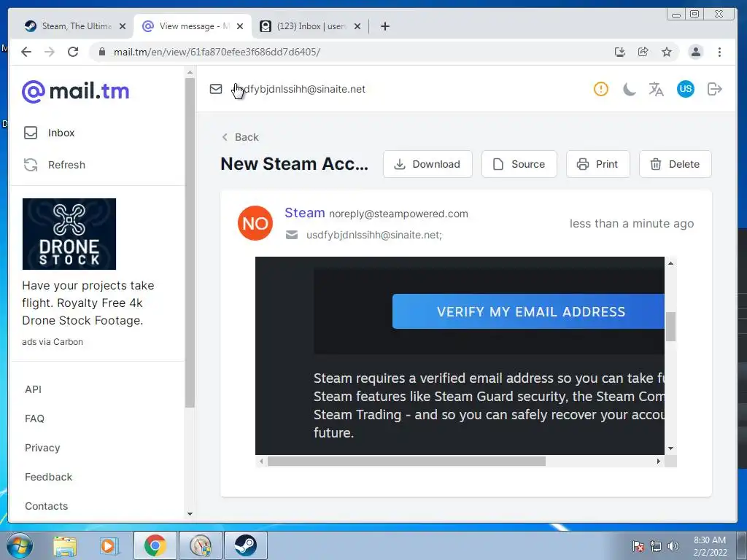Close the (123) Inbox tab
Image resolution: width=747 pixels, height=560 pixels.
357,26
